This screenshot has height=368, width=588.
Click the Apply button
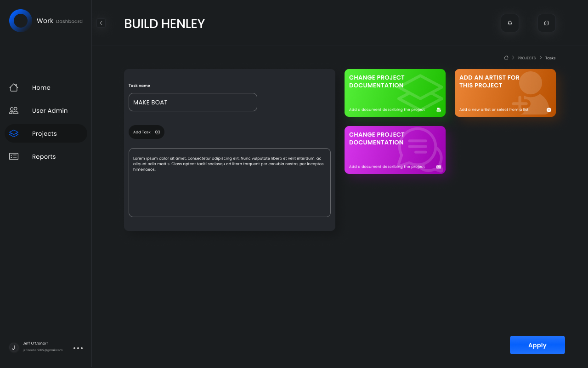click(537, 345)
